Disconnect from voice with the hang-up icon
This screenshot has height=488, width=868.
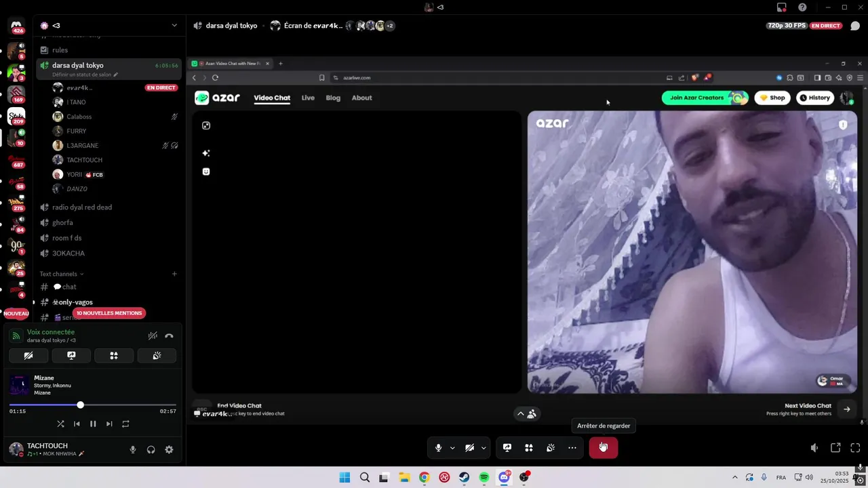pyautogui.click(x=169, y=335)
